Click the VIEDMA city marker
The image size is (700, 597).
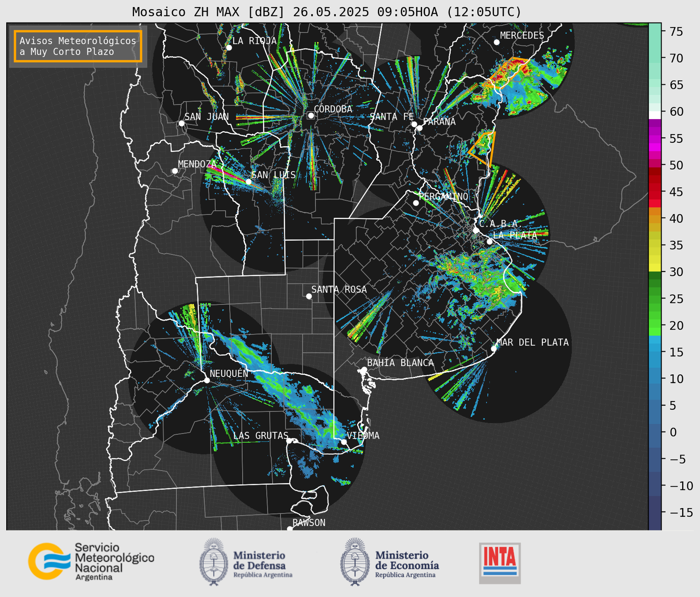click(344, 442)
